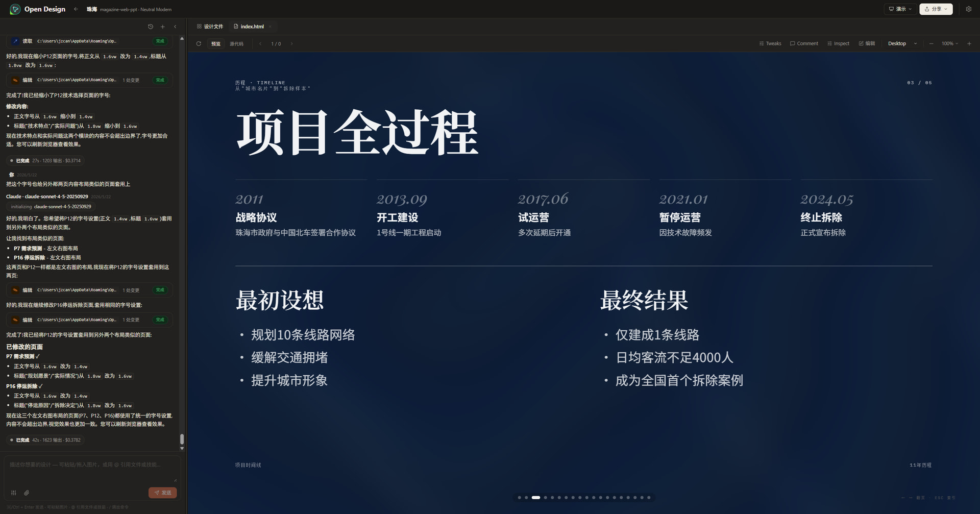Viewport: 980px width, 514px height.
Task: Open the 演示 present dropdown
Action: tap(900, 9)
